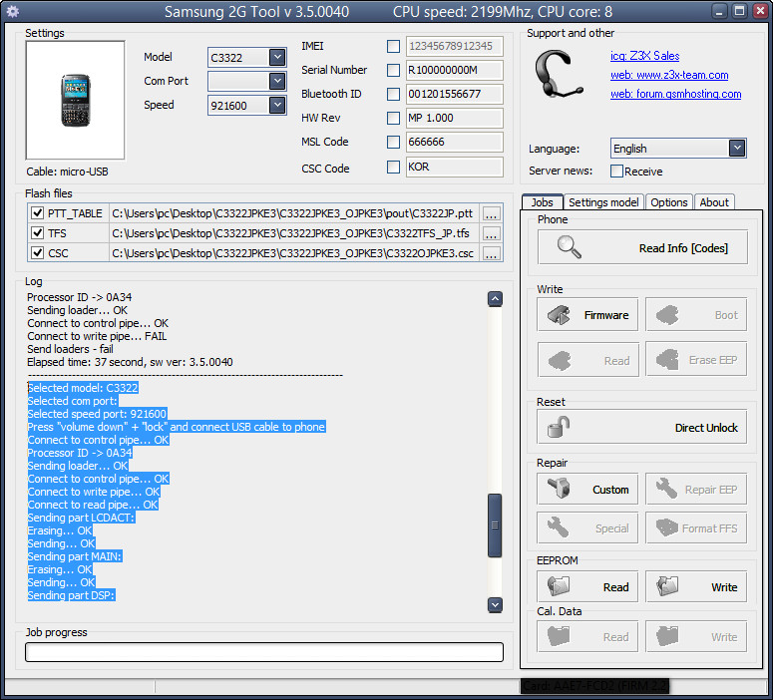Image resolution: width=773 pixels, height=700 pixels.
Task: Switch to the Settings model tab
Action: coord(603,202)
